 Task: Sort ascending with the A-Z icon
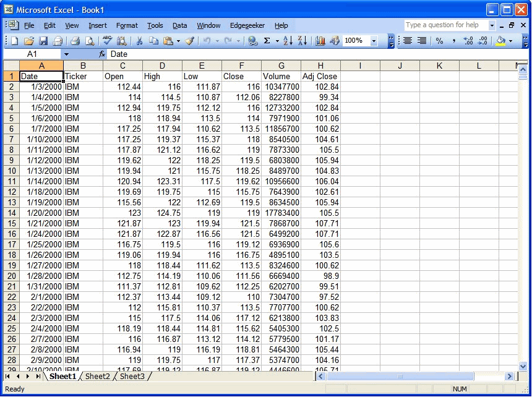pos(288,41)
